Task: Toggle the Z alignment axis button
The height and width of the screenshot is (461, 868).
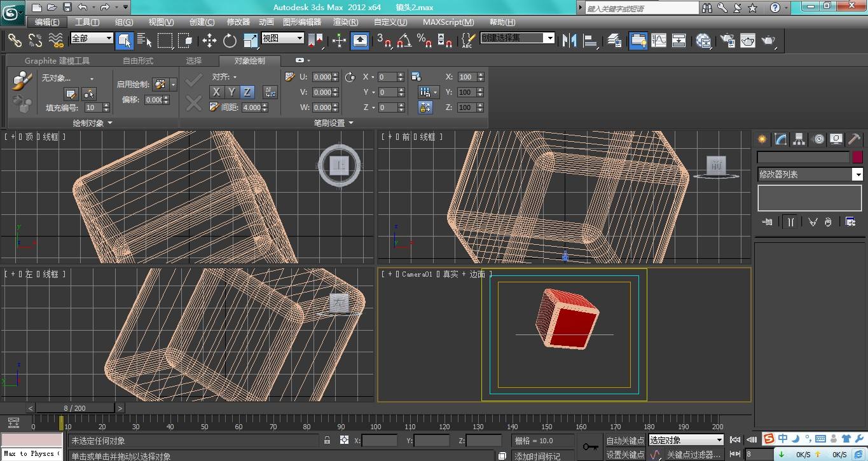Action: pyautogui.click(x=247, y=92)
